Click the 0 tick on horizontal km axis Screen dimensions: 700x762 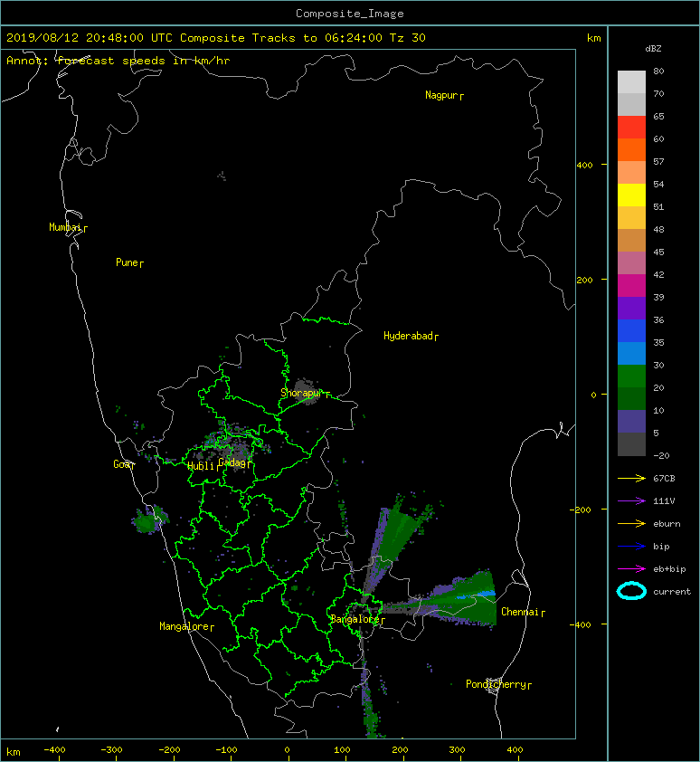pos(287,750)
